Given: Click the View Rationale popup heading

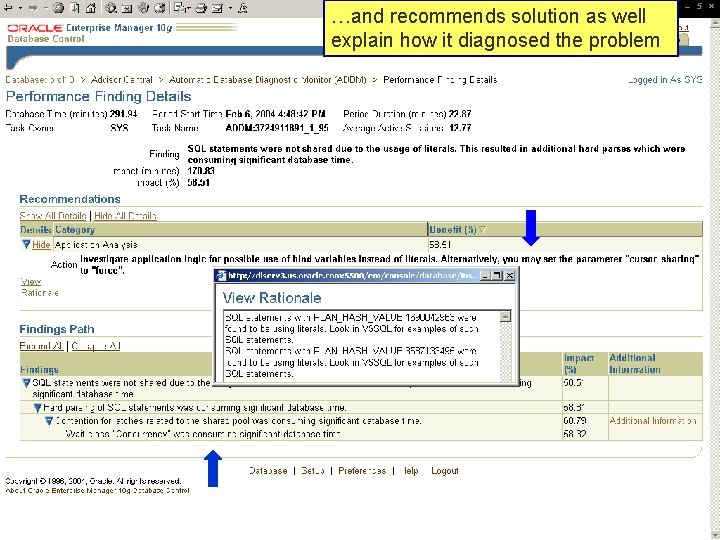Looking at the screenshot, I should [272, 298].
